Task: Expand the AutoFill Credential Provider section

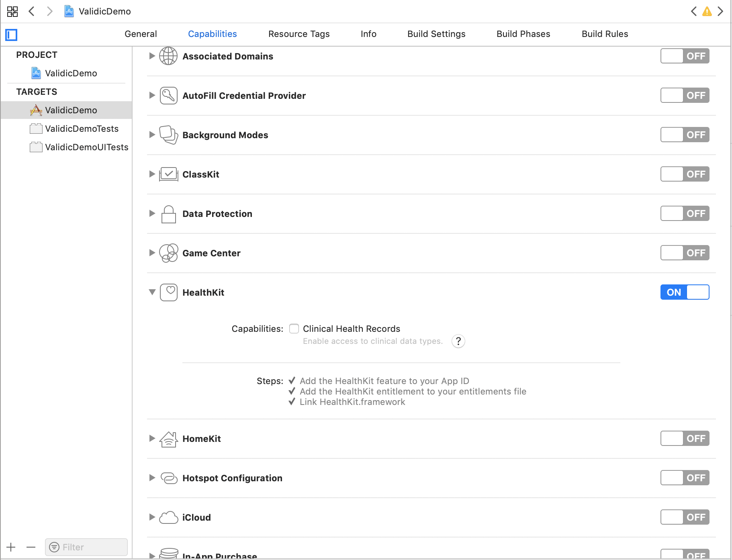Action: [152, 95]
